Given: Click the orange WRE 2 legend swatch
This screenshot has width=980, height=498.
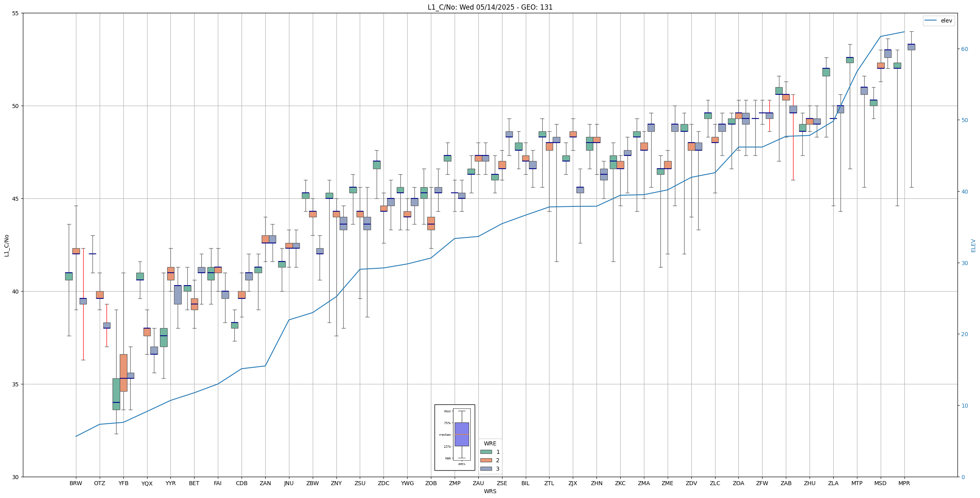Looking at the screenshot, I should pyautogui.click(x=486, y=460).
